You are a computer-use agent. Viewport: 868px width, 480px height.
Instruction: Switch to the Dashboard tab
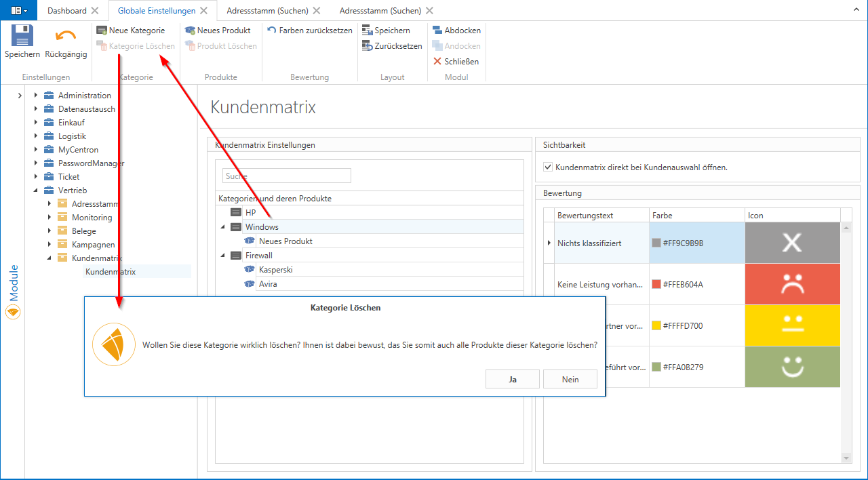pyautogui.click(x=66, y=11)
